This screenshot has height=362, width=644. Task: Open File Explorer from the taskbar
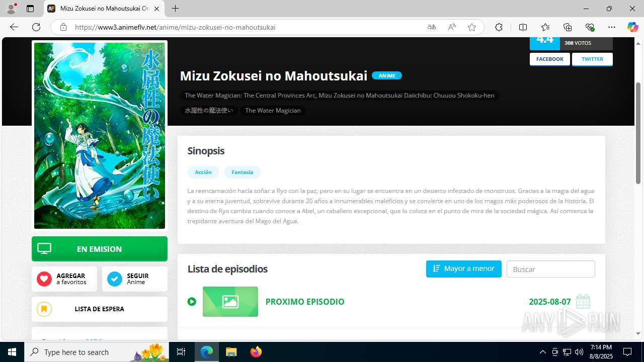pyautogui.click(x=231, y=352)
